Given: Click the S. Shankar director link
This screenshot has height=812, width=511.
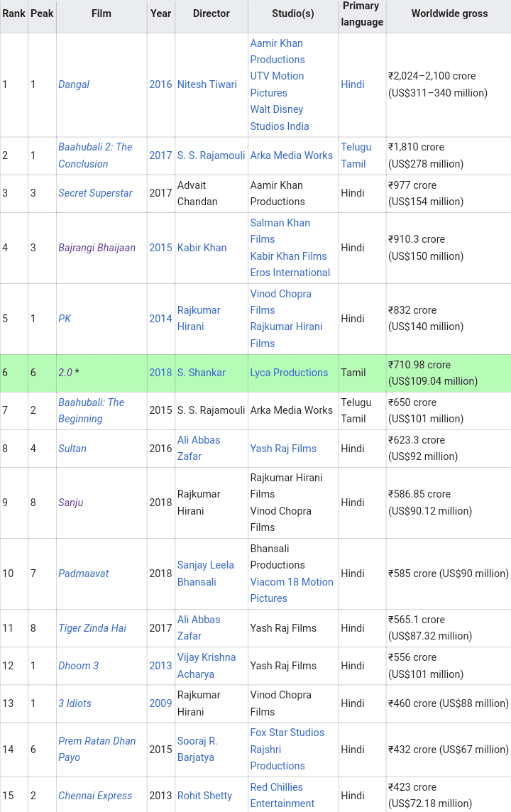Looking at the screenshot, I should pos(202,373).
